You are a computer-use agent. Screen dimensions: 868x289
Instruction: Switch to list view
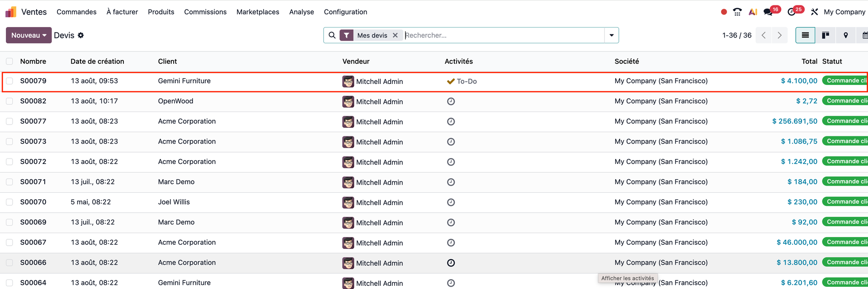805,35
